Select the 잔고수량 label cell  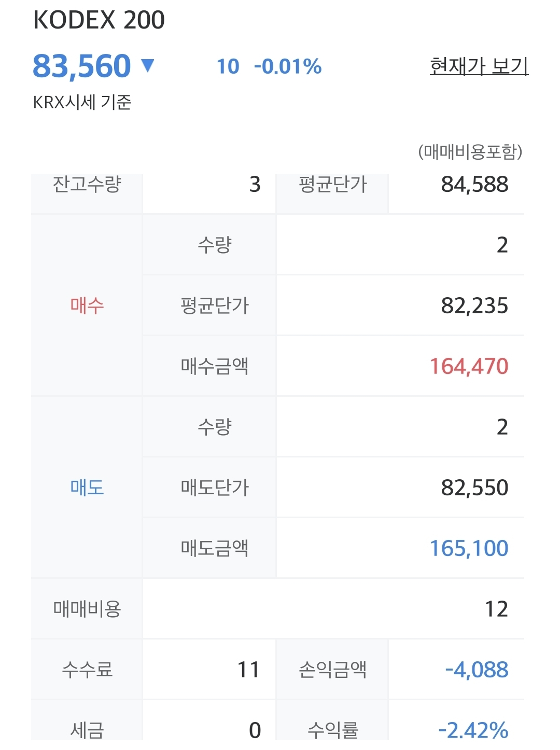[x=87, y=185]
